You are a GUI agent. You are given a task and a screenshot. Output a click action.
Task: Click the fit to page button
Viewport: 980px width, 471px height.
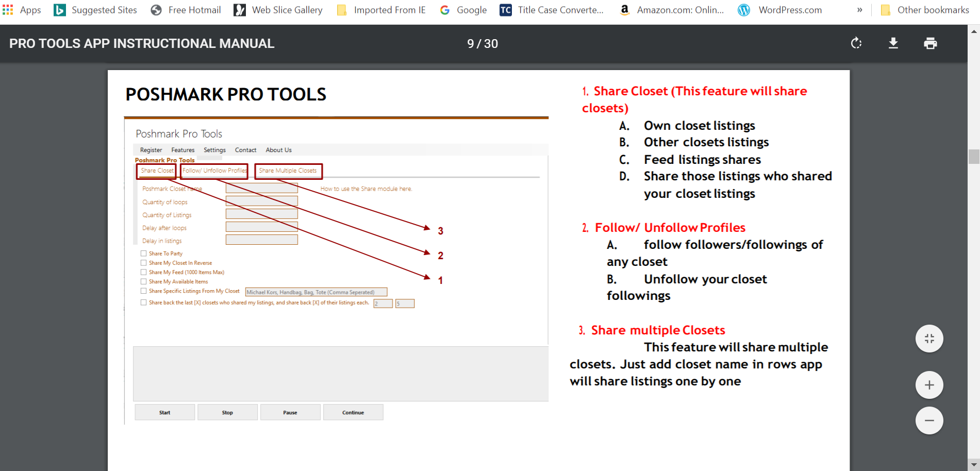(929, 339)
